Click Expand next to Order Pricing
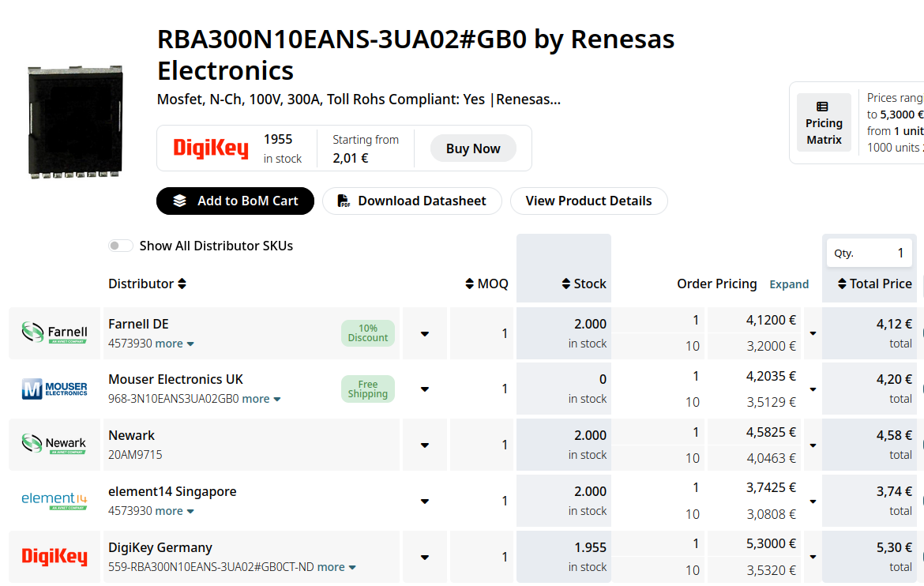 pos(788,284)
